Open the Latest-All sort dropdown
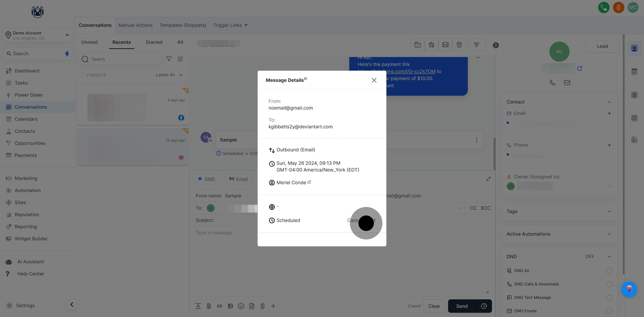The width and height of the screenshot is (644, 317). pyautogui.click(x=169, y=75)
